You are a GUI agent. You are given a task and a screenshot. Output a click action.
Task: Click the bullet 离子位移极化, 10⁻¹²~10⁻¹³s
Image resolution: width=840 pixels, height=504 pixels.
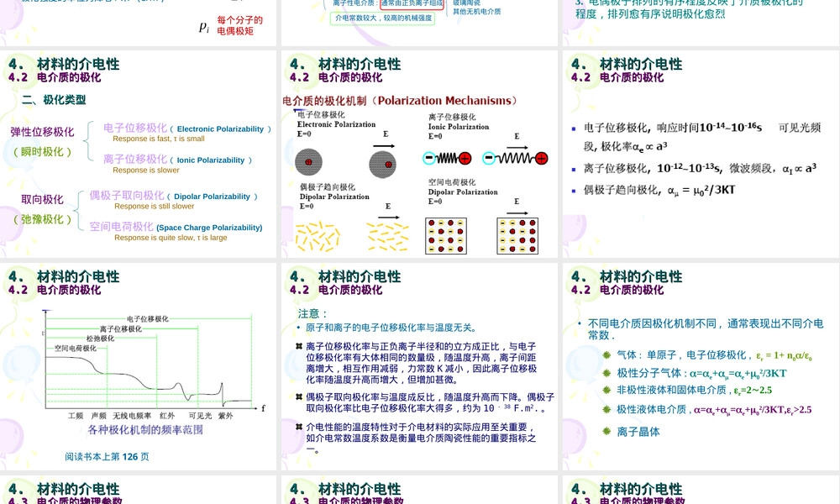coord(701,169)
